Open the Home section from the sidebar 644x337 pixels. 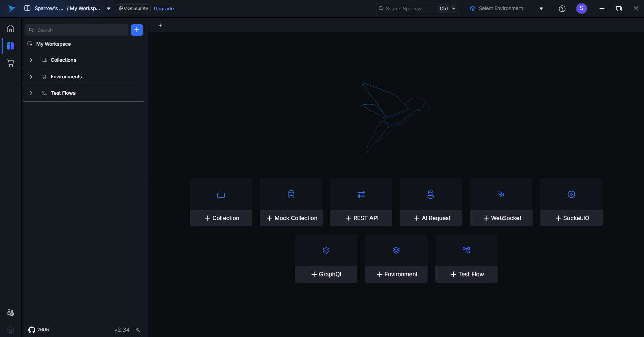coord(10,29)
